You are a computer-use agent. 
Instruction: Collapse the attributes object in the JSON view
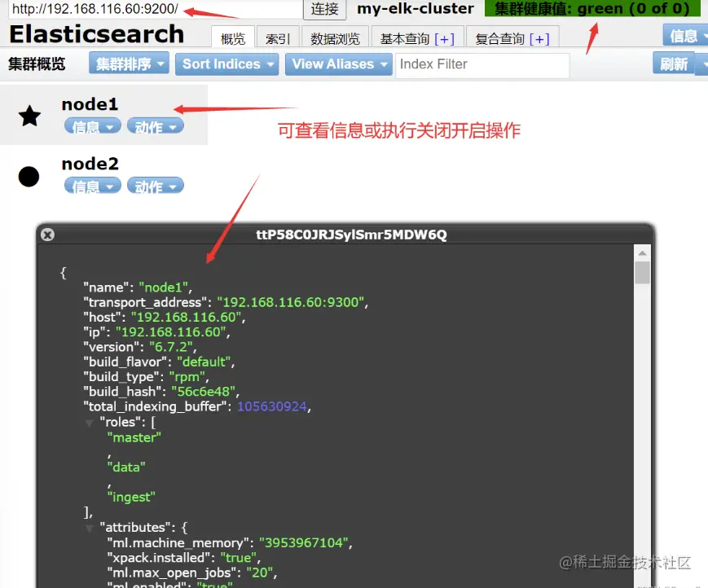click(90, 527)
